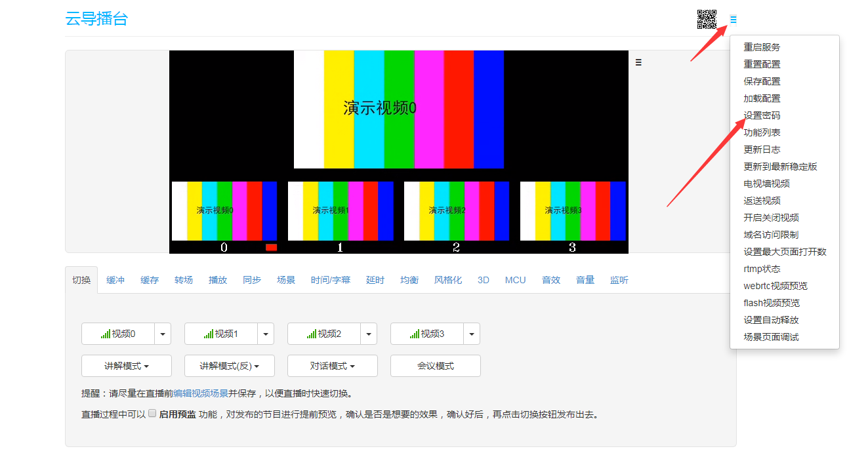Screen dimensions: 868x453
Task: Switch to the MCU tab
Action: (x=516, y=280)
